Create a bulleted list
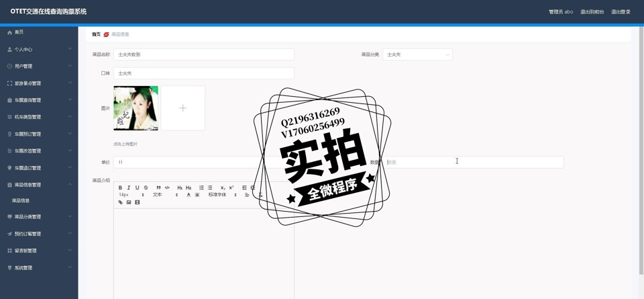This screenshot has width=644, height=299. [210, 187]
